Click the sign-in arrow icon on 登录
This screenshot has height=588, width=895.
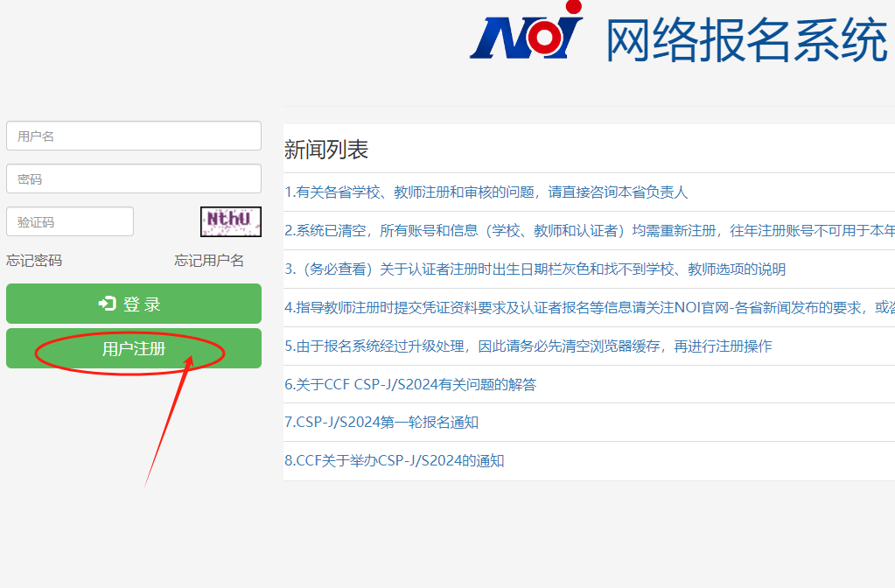pyautogui.click(x=108, y=304)
